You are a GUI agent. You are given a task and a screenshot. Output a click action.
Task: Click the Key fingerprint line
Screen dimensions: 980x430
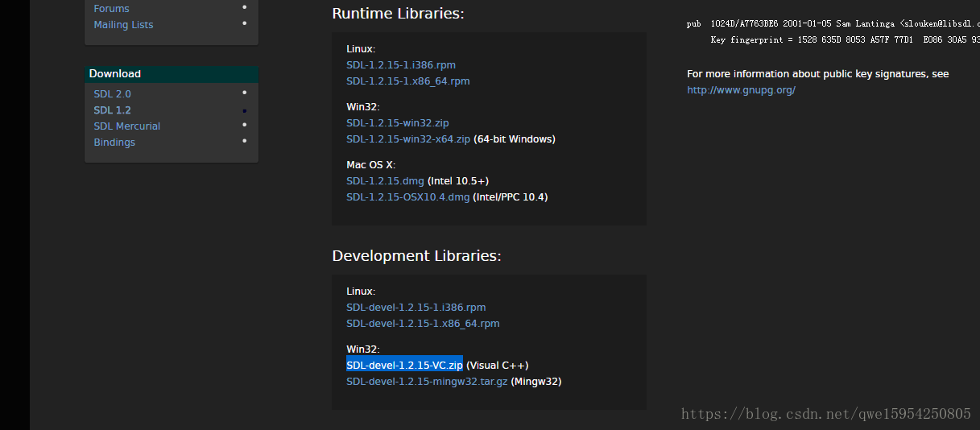coord(845,39)
